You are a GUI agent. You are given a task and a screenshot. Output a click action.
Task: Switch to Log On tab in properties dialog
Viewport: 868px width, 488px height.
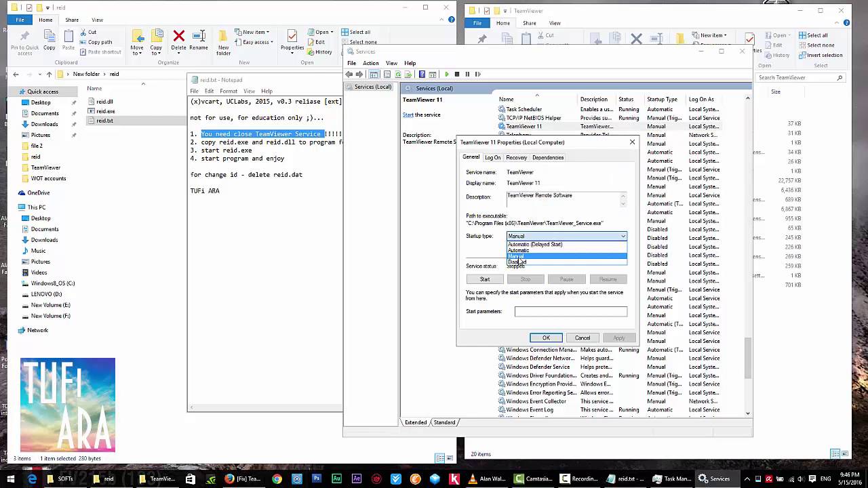(492, 157)
